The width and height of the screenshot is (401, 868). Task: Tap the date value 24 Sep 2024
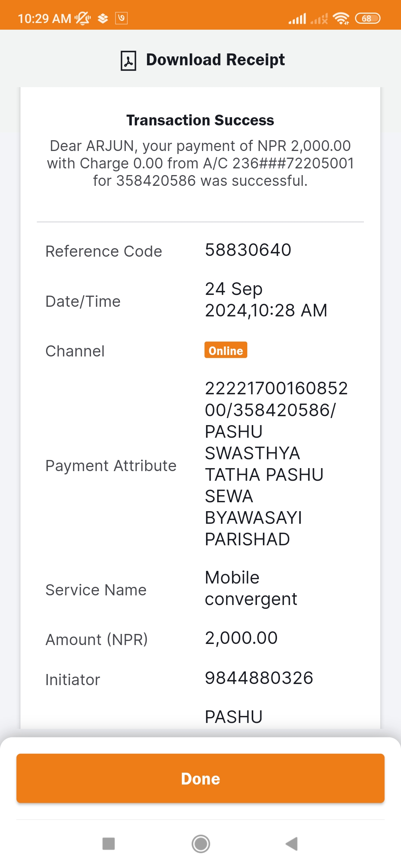pyautogui.click(x=266, y=300)
